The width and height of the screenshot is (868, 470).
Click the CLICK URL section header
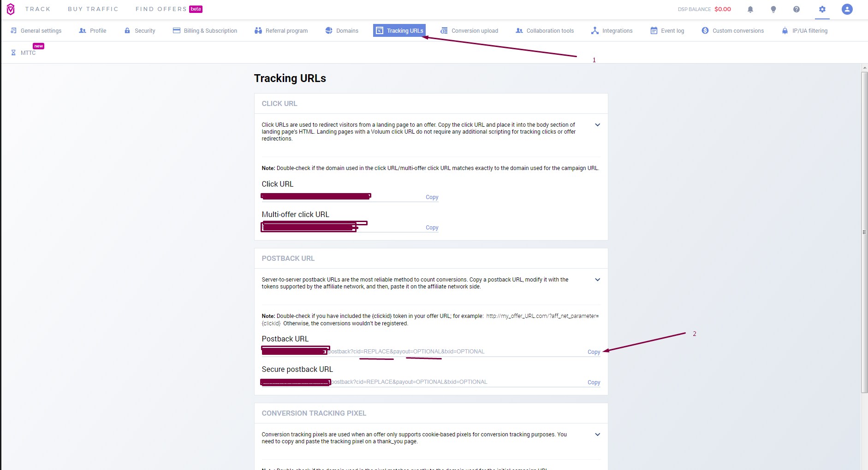tap(279, 104)
